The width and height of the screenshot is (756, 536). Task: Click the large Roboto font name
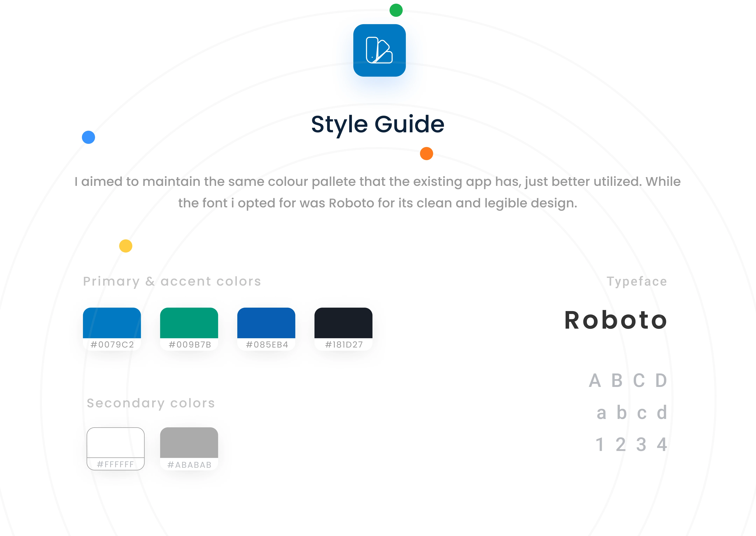click(x=616, y=320)
